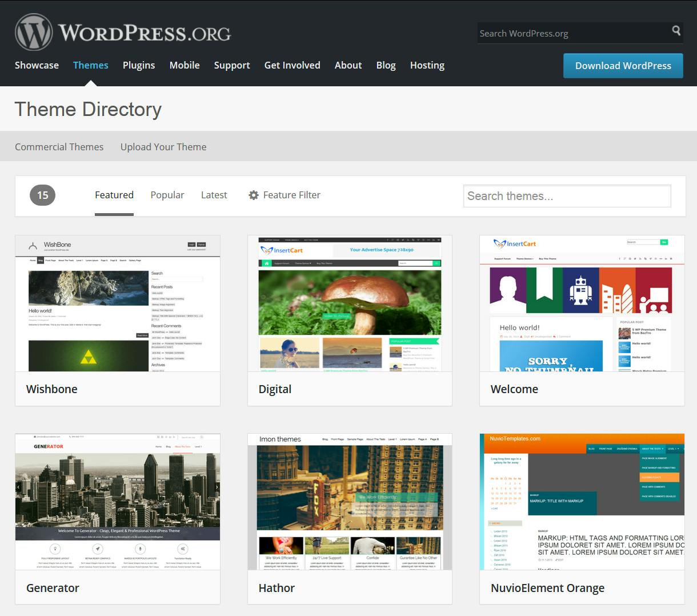Click the Digital theme title
The image size is (697, 616).
pos(275,389)
